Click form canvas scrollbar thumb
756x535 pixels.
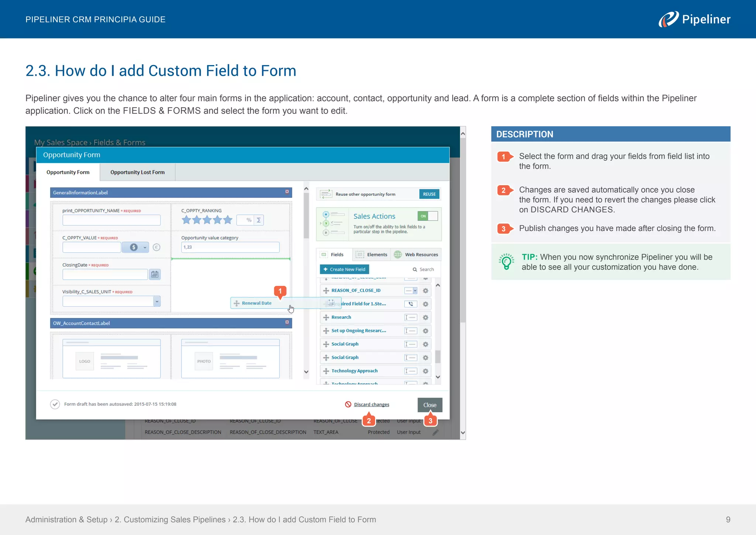[306, 216]
